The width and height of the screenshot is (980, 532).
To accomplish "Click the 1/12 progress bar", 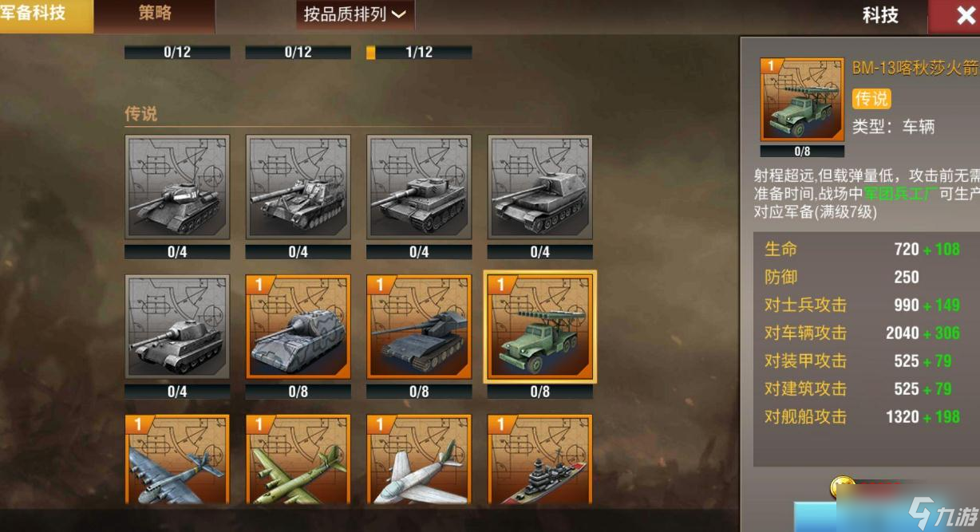I will [x=419, y=53].
